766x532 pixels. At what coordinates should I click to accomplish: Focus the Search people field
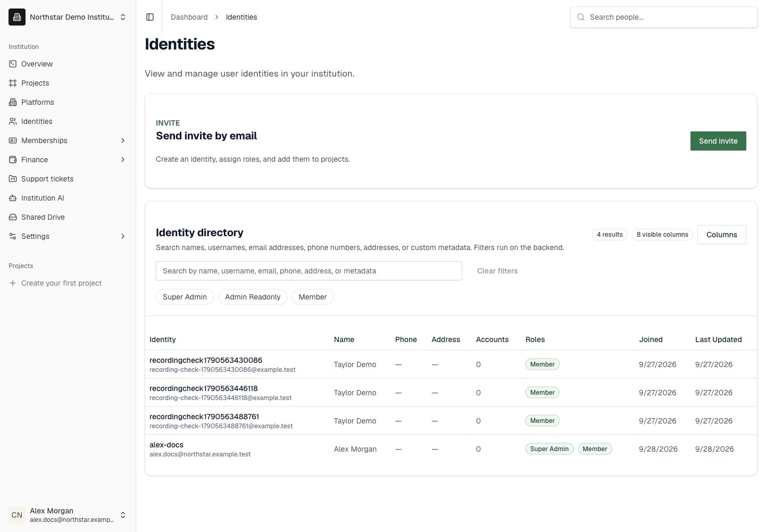(664, 17)
